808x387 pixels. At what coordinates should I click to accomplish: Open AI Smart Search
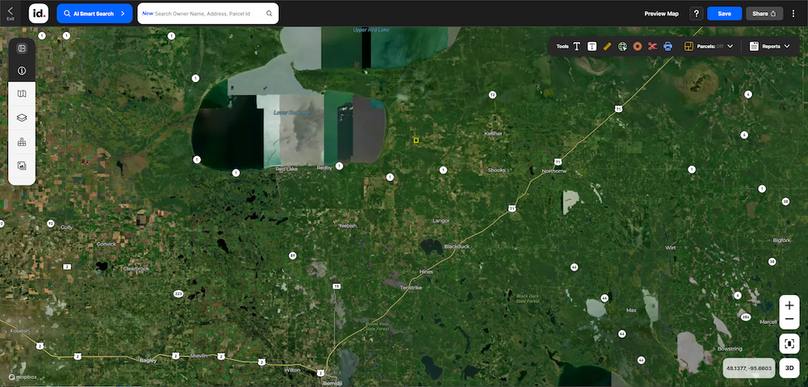94,13
